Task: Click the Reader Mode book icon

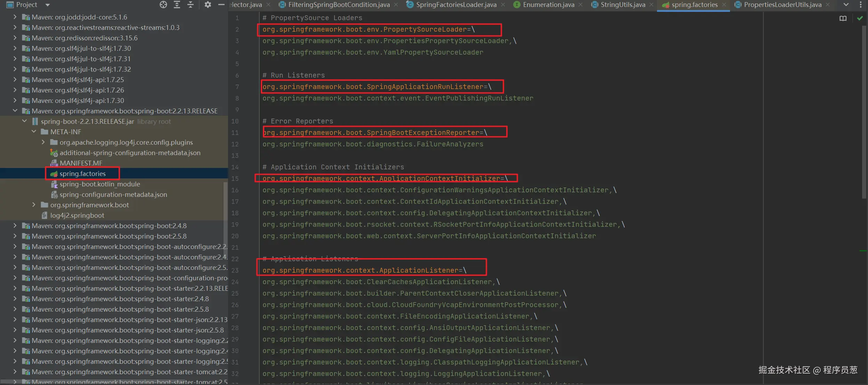Action: coord(843,18)
